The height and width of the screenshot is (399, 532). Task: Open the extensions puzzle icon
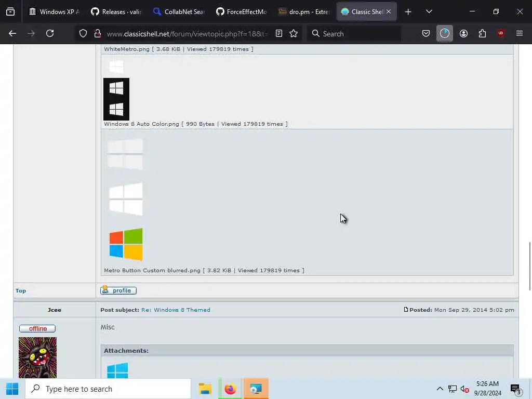[482, 33]
